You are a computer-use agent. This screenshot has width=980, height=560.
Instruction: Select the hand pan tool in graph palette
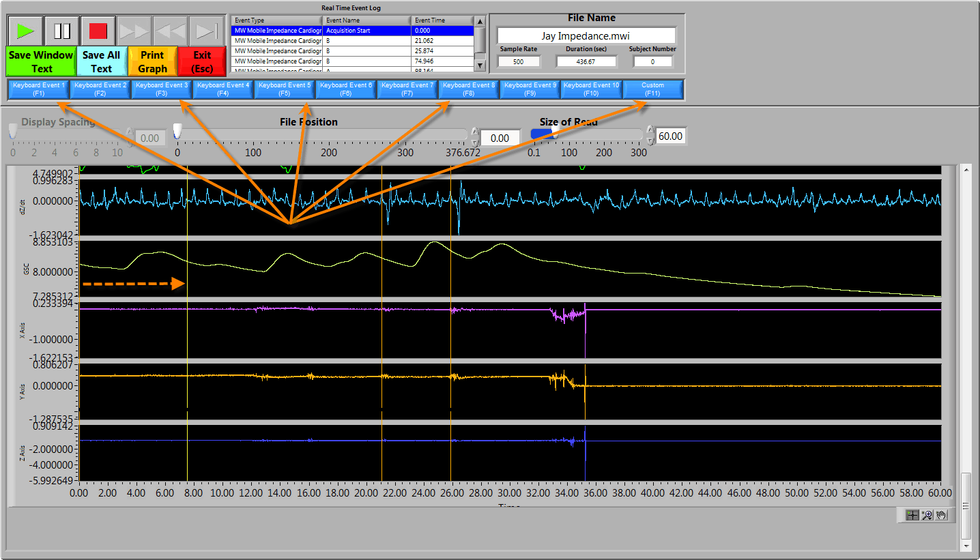pos(942,515)
